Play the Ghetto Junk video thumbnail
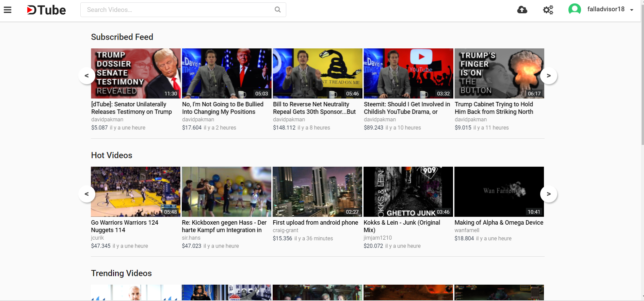The width and height of the screenshot is (644, 301). coord(408,192)
